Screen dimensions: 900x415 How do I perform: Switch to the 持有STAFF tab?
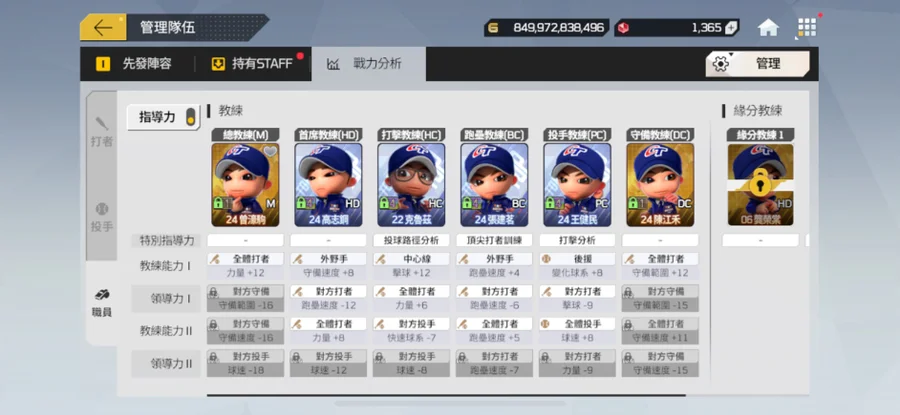pos(251,64)
